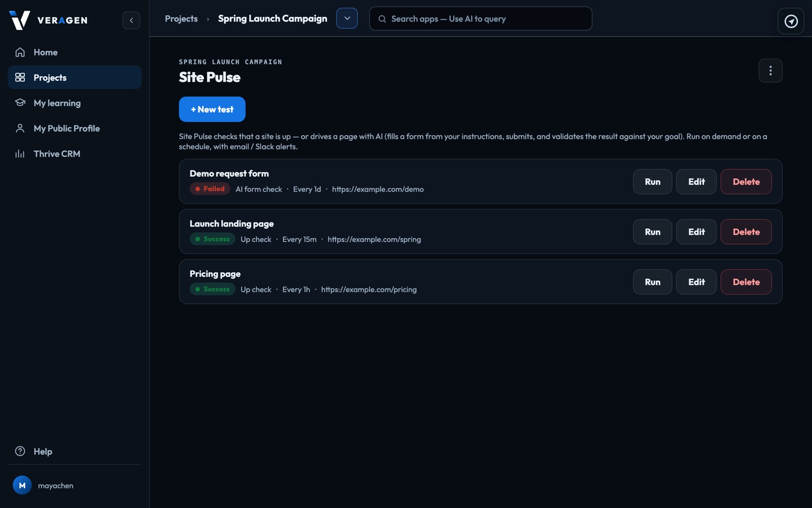Open Home in the sidebar
This screenshot has height=508, width=812.
(75, 52)
